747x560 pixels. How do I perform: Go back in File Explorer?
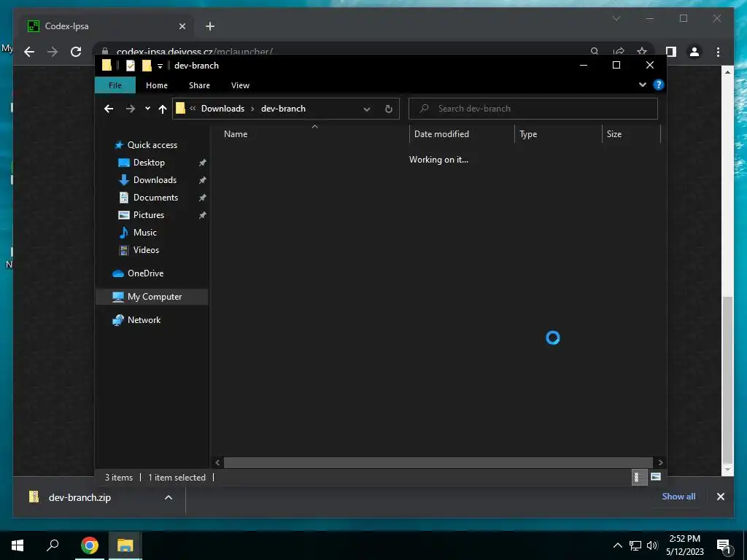click(x=109, y=109)
